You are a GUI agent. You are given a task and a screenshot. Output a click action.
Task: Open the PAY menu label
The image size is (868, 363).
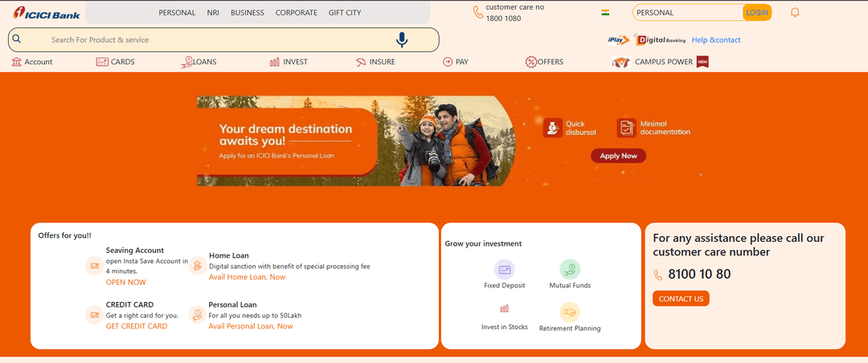[461, 62]
